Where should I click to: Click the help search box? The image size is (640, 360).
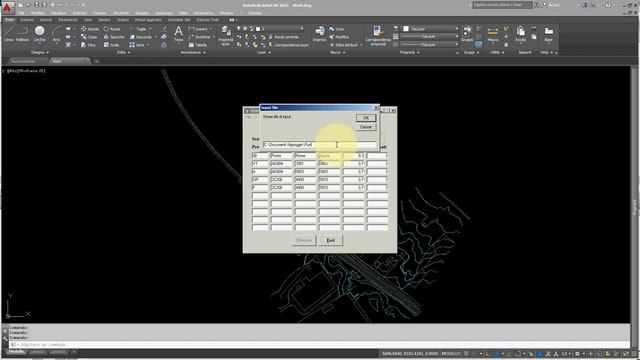click(502, 5)
